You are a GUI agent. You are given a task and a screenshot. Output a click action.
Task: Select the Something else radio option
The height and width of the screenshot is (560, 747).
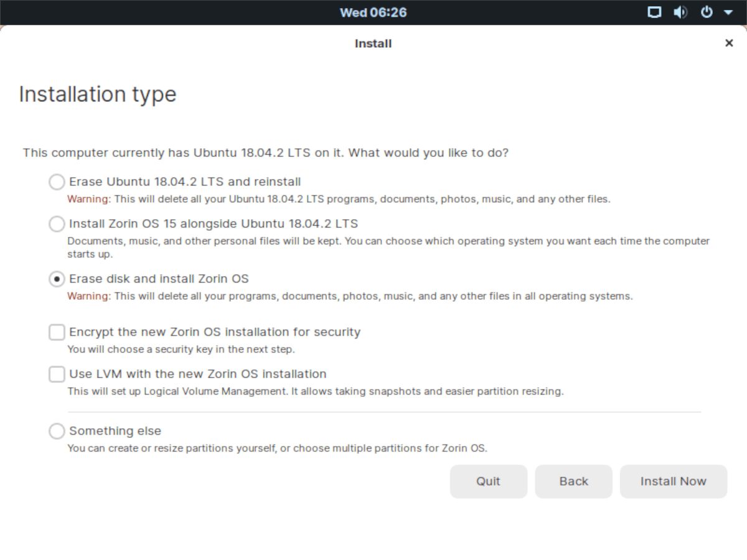[57, 431]
